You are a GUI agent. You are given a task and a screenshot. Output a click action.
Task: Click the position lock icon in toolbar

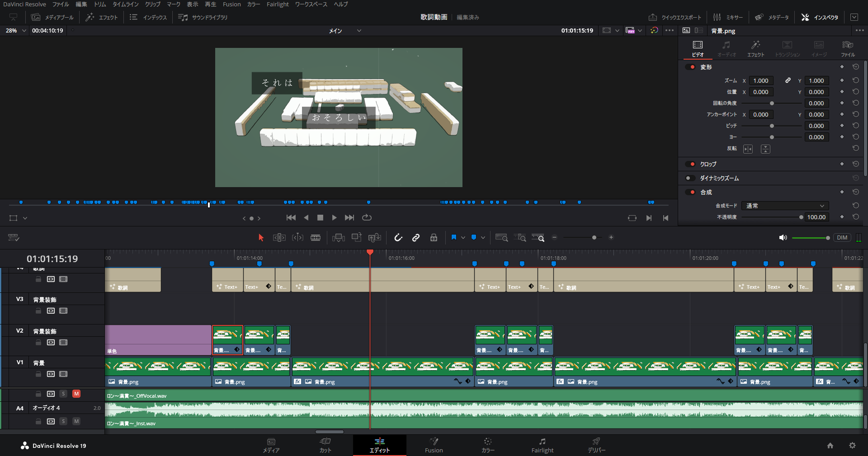point(434,238)
